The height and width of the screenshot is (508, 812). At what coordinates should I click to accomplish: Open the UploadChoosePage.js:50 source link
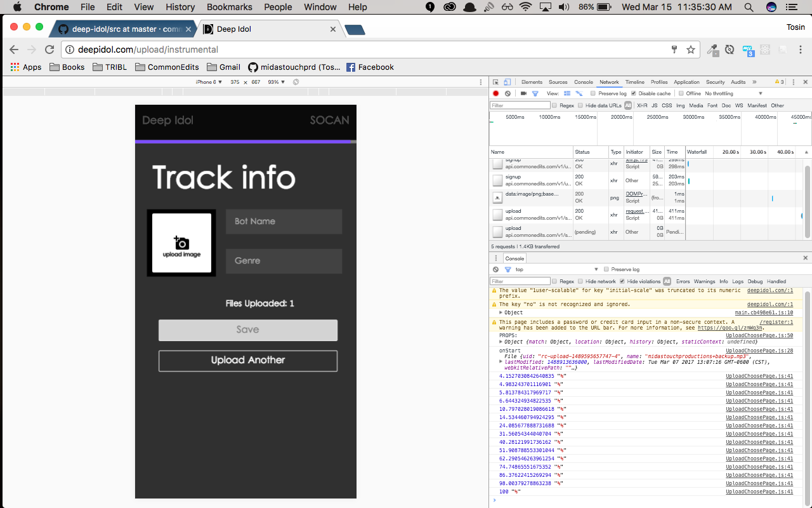(x=759, y=335)
